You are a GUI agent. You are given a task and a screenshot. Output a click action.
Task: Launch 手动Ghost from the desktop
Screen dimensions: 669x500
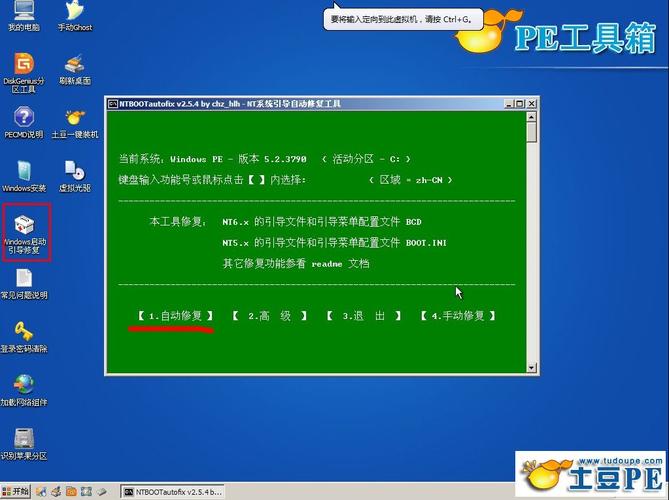click(x=74, y=12)
